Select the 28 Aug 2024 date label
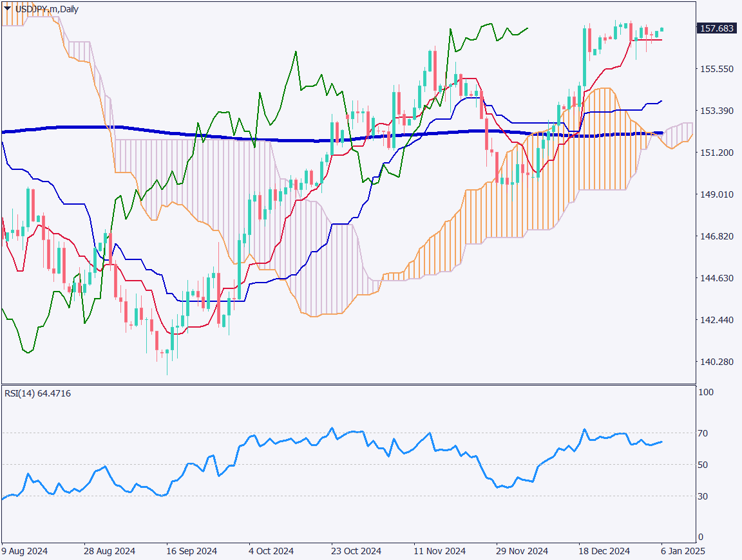 110,551
